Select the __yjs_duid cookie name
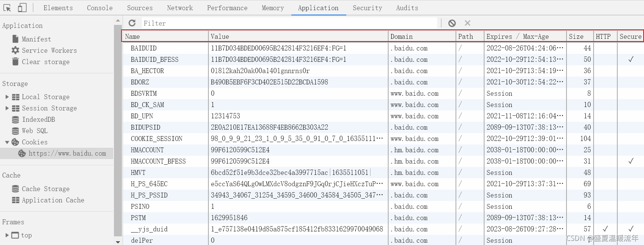This screenshot has height=245, width=644. tap(149, 229)
